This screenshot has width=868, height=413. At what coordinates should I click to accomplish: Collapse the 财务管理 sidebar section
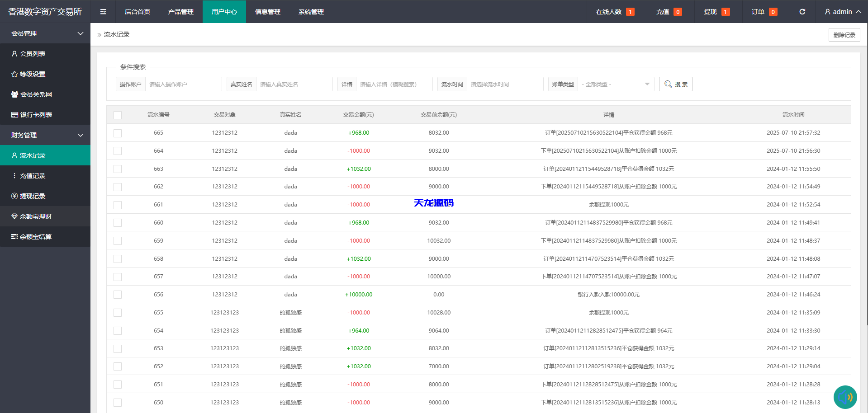pyautogui.click(x=45, y=135)
